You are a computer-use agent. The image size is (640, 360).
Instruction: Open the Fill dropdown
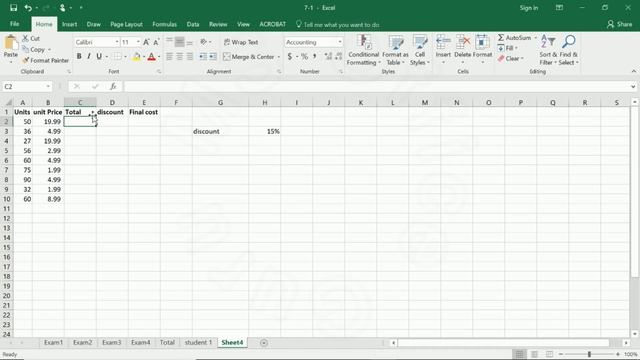pos(507,48)
